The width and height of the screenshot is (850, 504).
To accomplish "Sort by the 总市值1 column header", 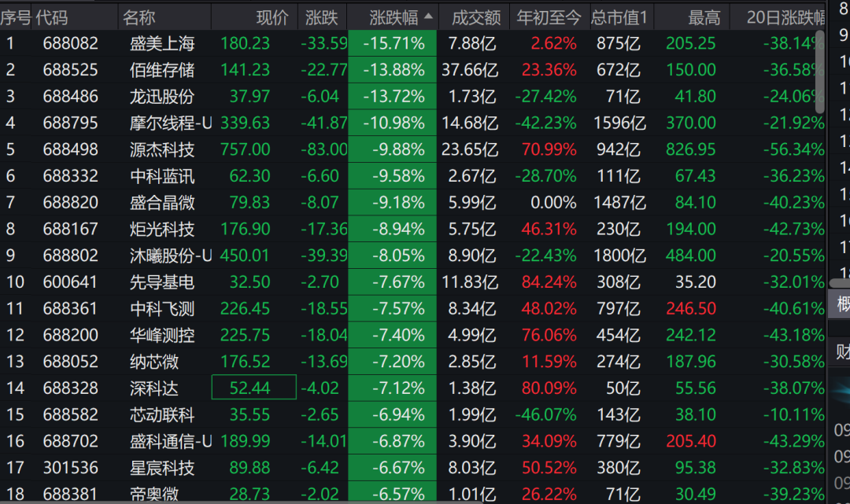I will click(619, 18).
